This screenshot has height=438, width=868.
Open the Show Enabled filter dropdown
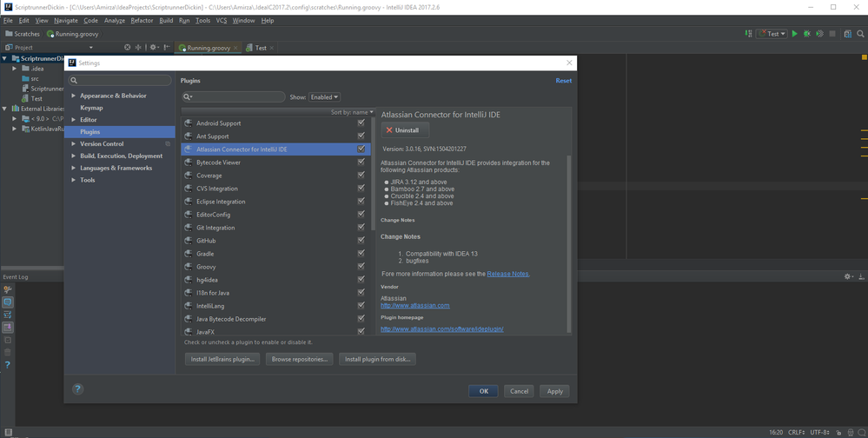pyautogui.click(x=325, y=97)
